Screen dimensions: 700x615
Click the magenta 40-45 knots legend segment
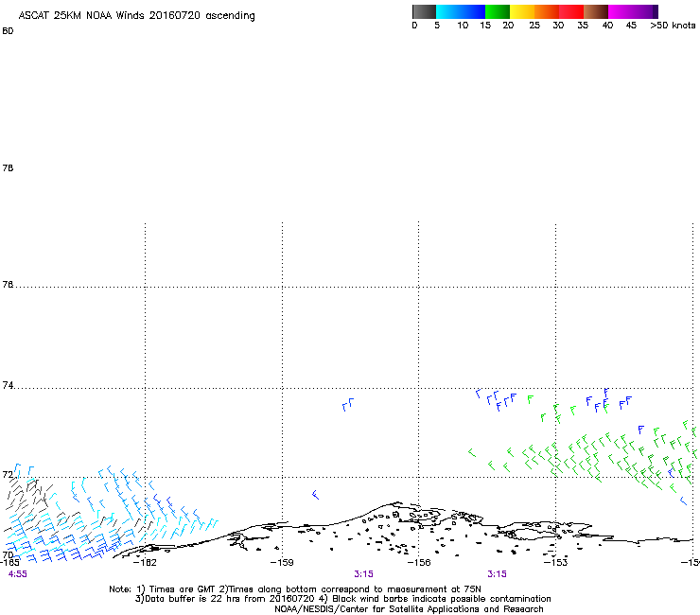pyautogui.click(x=621, y=11)
